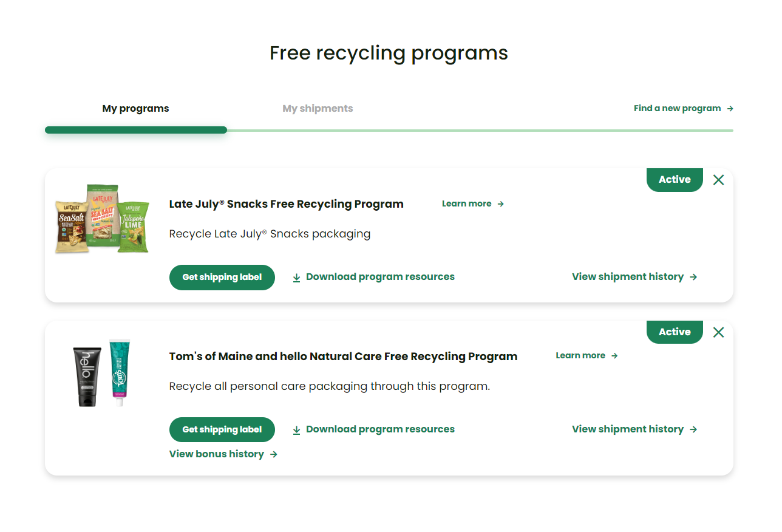Viewport: 782px width, 532px height.
Task: Click the Late July Snacks Free Recycling Program title
Action: 287,204
